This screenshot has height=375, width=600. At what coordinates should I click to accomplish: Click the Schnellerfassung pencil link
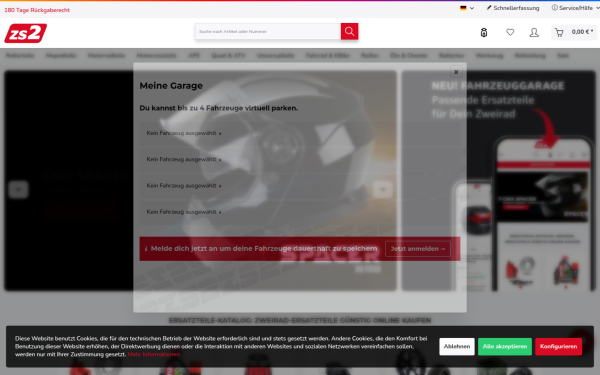coord(513,8)
